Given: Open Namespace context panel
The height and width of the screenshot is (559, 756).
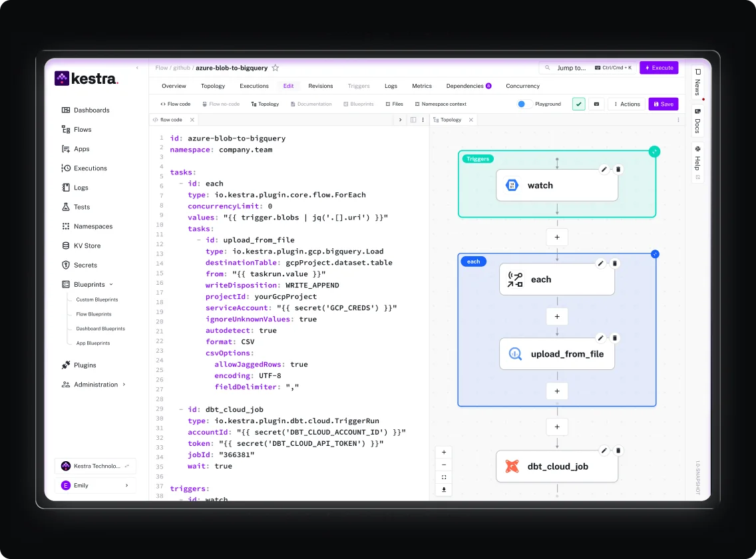Looking at the screenshot, I should pyautogui.click(x=441, y=104).
